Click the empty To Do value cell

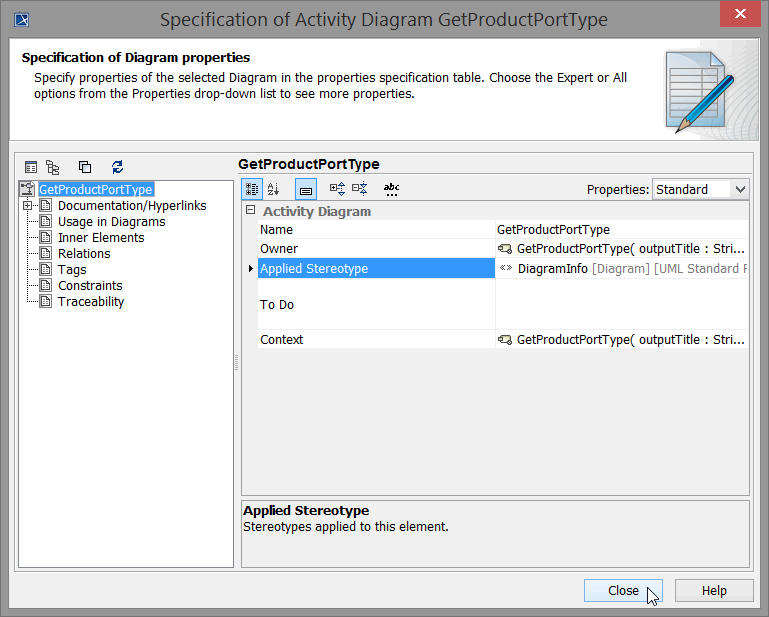620,305
